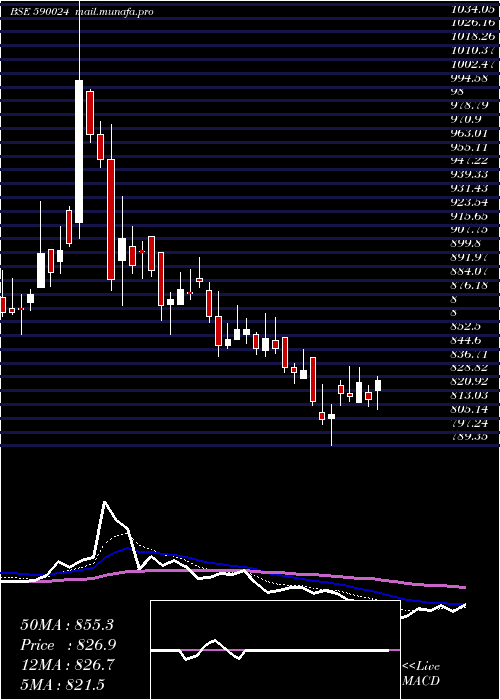Click the 891.97 price axis label
Screen dimensions: 500x700
pyautogui.click(x=469, y=258)
